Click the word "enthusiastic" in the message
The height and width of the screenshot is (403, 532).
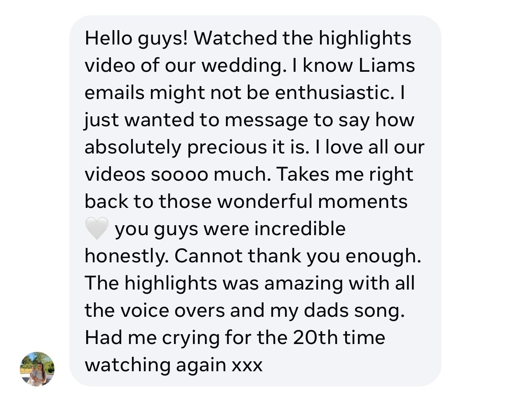[333, 93]
